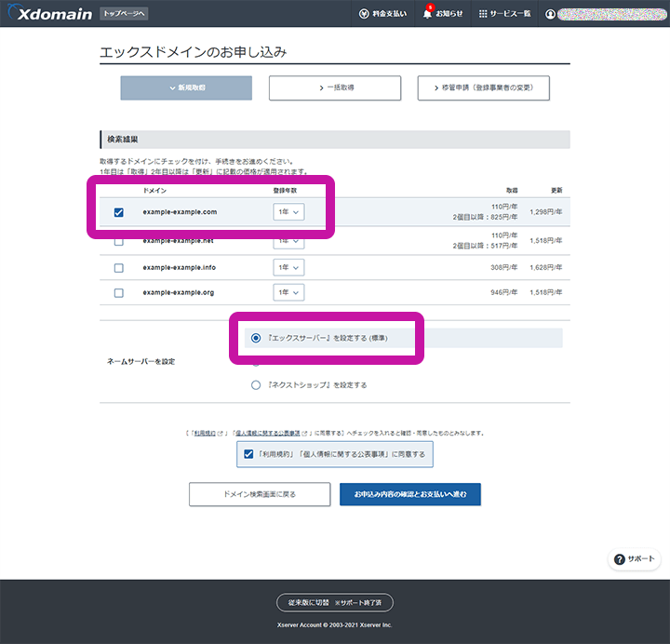
Task: Expand registration years dropdown for example-example.info
Action: [x=288, y=268]
